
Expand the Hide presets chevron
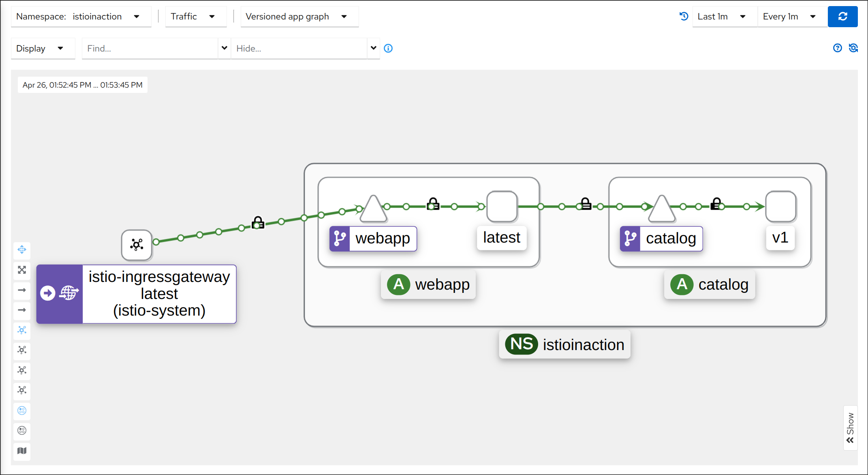tap(374, 48)
